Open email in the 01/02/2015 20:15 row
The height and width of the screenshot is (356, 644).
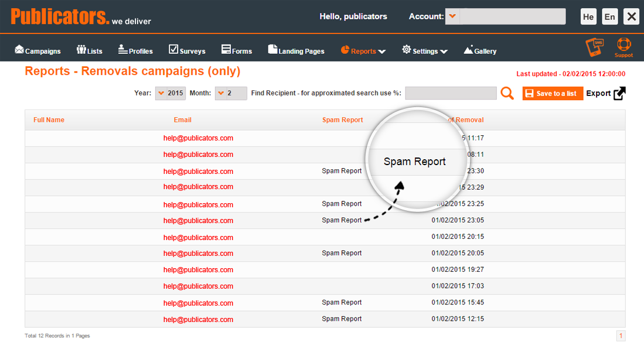click(x=199, y=237)
